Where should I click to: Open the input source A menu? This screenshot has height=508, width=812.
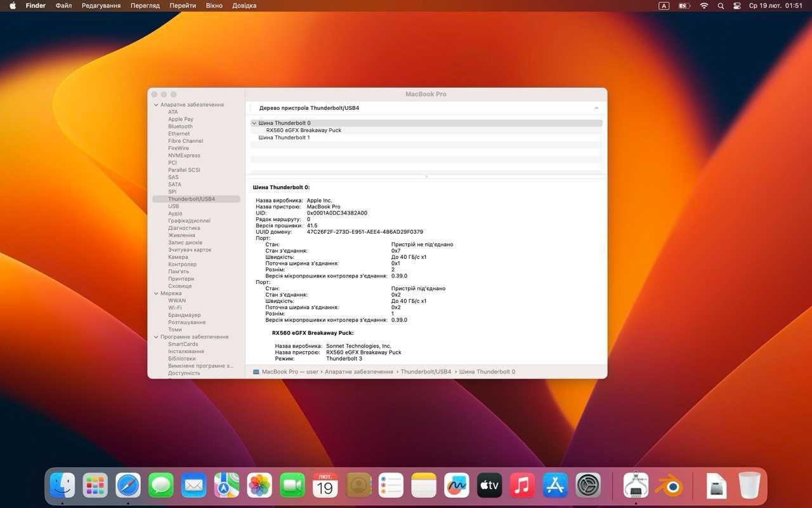(664, 6)
